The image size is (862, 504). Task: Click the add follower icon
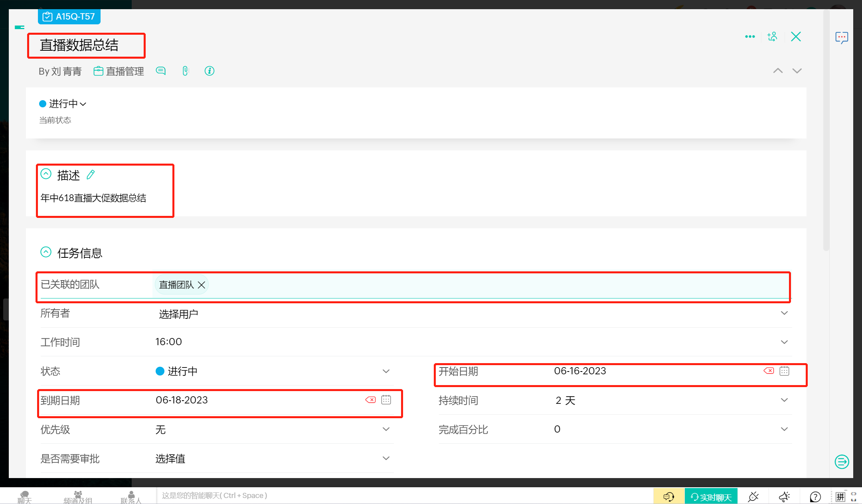772,37
